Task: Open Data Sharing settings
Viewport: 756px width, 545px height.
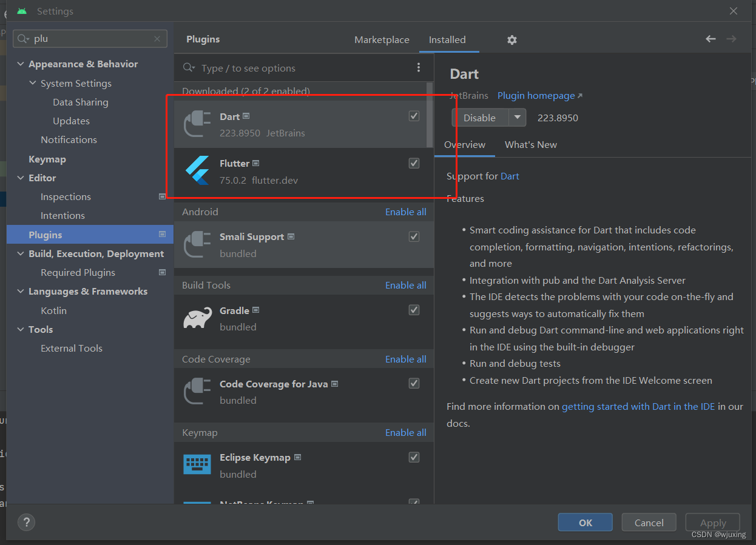Action: (81, 102)
